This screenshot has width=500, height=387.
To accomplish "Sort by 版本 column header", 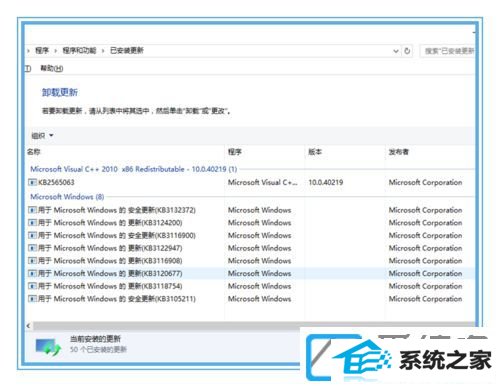I will (315, 152).
